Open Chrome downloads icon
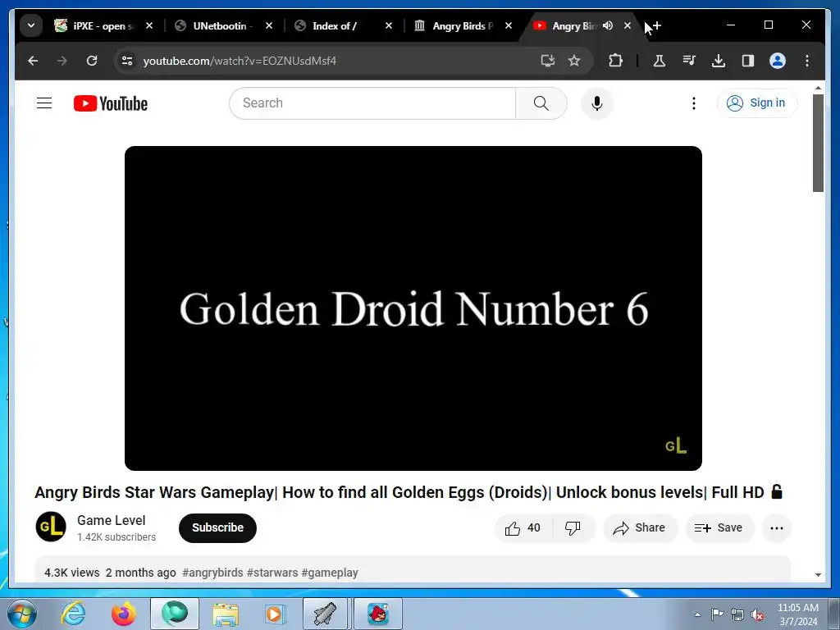 [x=719, y=61]
